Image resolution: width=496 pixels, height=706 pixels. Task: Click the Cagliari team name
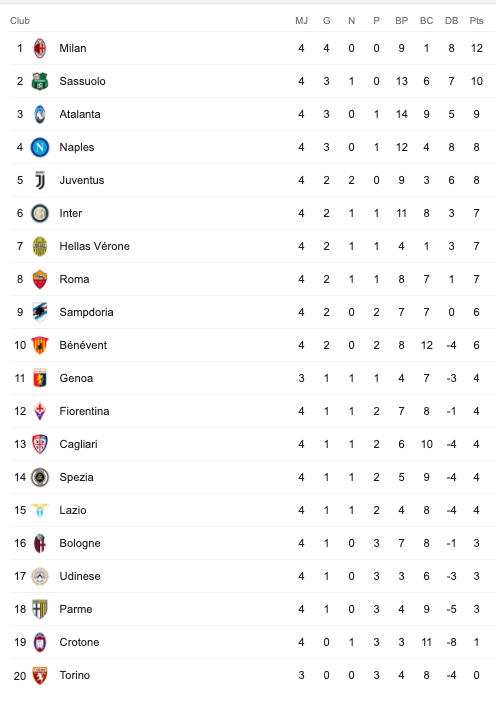pyautogui.click(x=78, y=444)
